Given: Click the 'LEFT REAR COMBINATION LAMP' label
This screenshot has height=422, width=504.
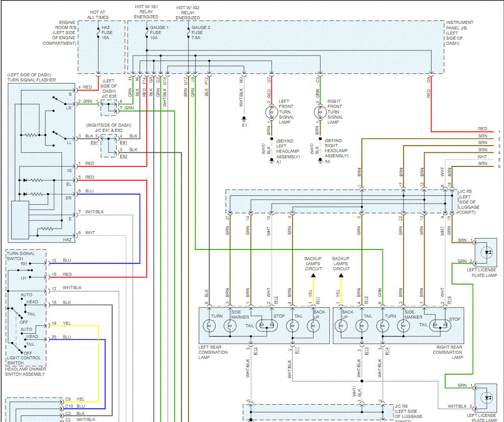Looking at the screenshot, I should [213, 352].
